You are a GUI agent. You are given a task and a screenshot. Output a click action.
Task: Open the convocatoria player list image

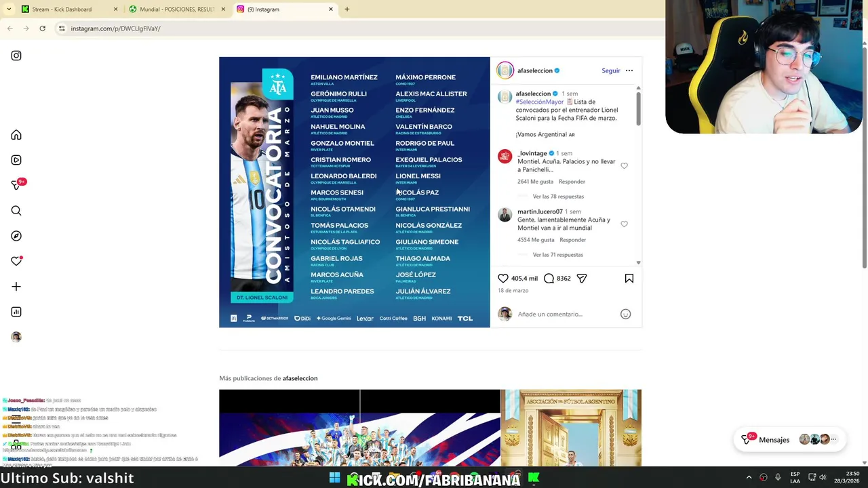[x=355, y=192]
